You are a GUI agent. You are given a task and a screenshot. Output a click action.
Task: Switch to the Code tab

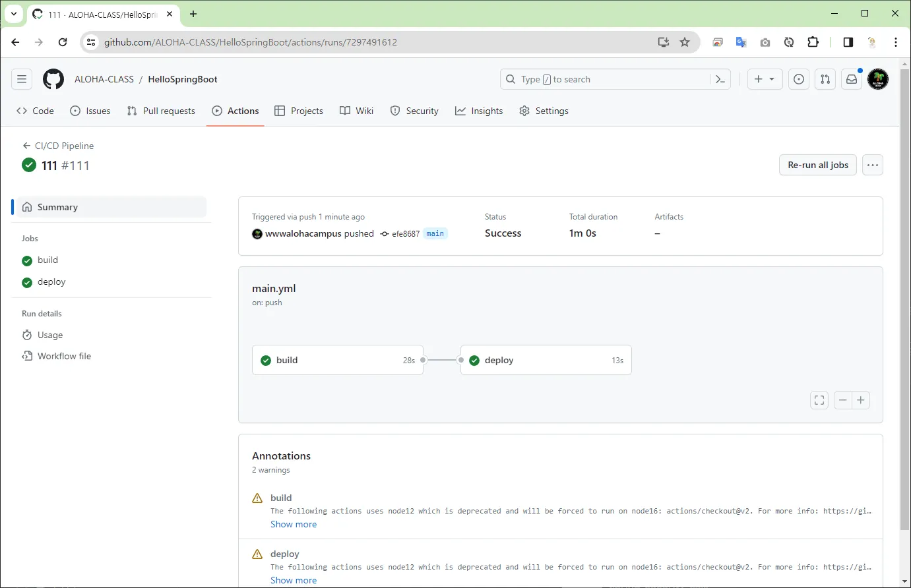coord(36,111)
